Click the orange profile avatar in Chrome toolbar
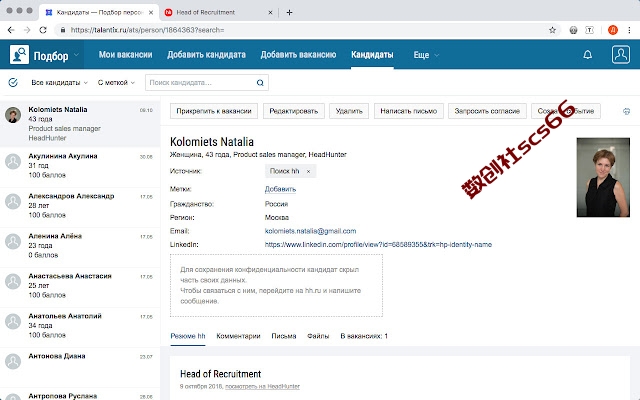Screen dimensions: 640x400 click(613, 30)
